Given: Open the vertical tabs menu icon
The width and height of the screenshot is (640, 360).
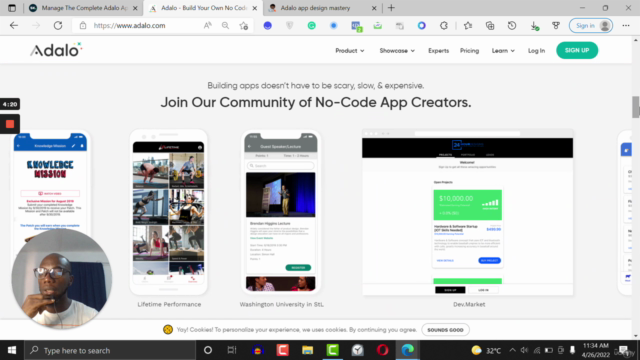Looking at the screenshot, I should tap(12, 8).
